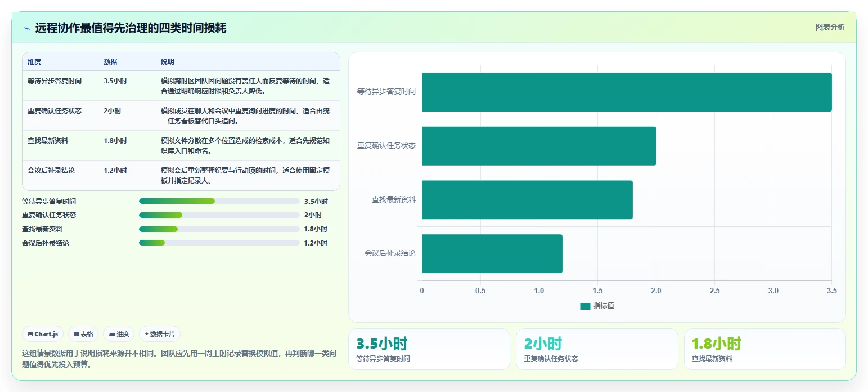Viewport: 868px width, 392px height.
Task: Open the 3.5小时 data card
Action: click(x=429, y=349)
